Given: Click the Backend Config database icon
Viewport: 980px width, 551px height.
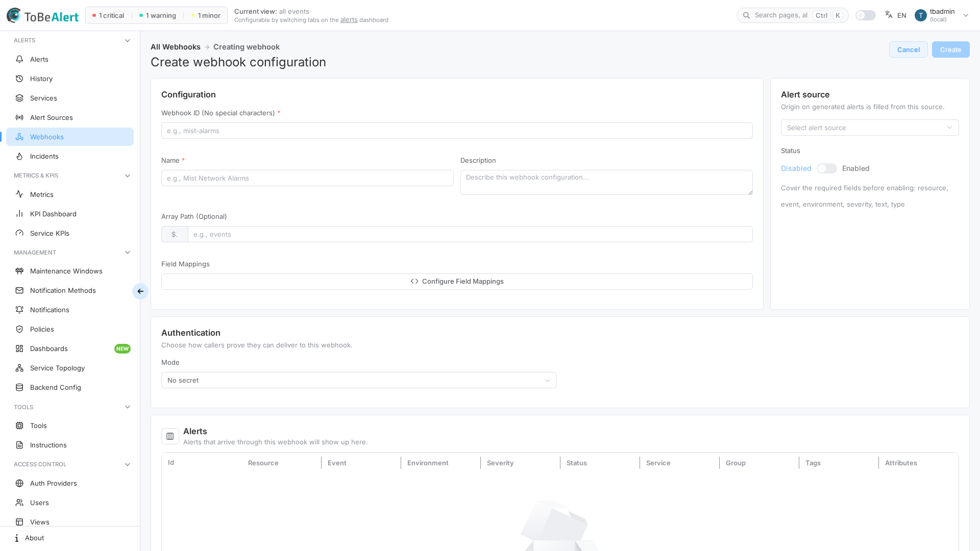Looking at the screenshot, I should (x=19, y=387).
